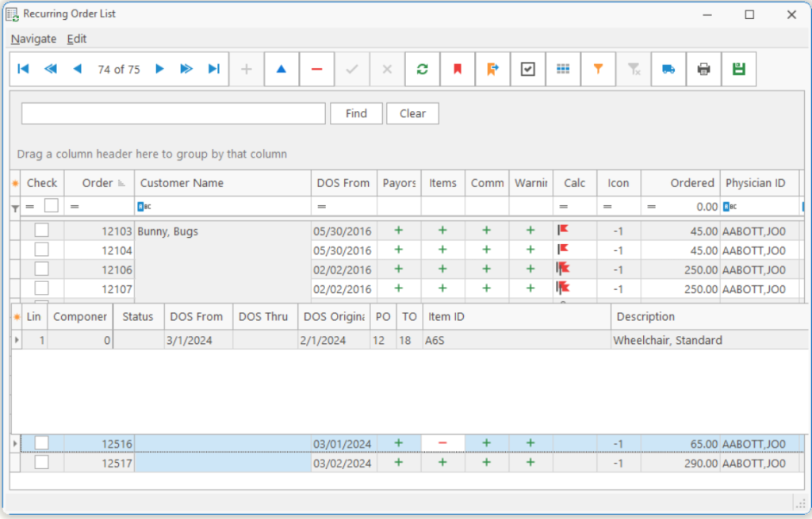Delete record using red minus icon
Screen dimensions: 812x519
(x=316, y=69)
